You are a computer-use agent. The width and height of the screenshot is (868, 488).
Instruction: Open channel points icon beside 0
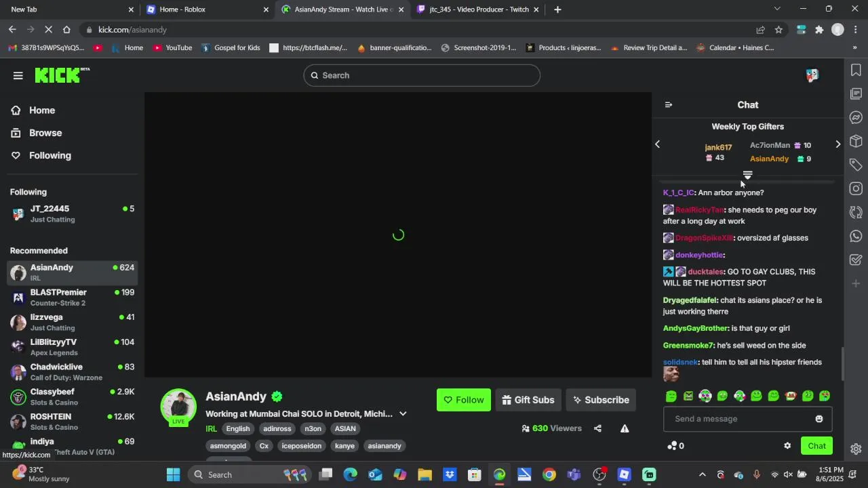click(x=672, y=446)
